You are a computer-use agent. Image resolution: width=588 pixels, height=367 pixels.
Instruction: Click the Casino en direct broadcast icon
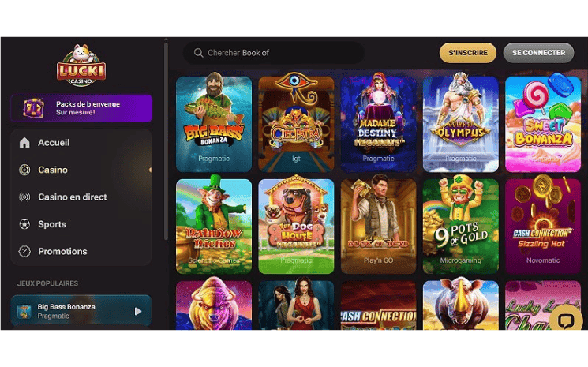pyautogui.click(x=24, y=197)
